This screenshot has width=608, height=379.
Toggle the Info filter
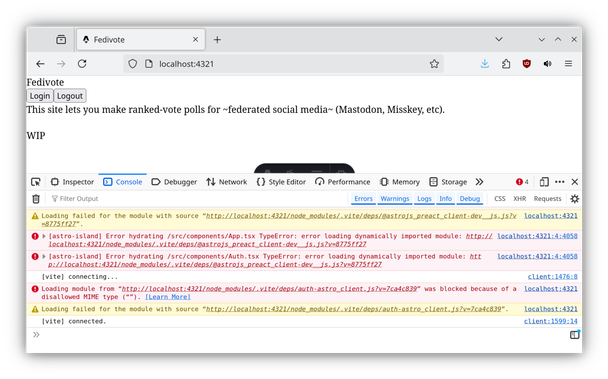coord(446,199)
